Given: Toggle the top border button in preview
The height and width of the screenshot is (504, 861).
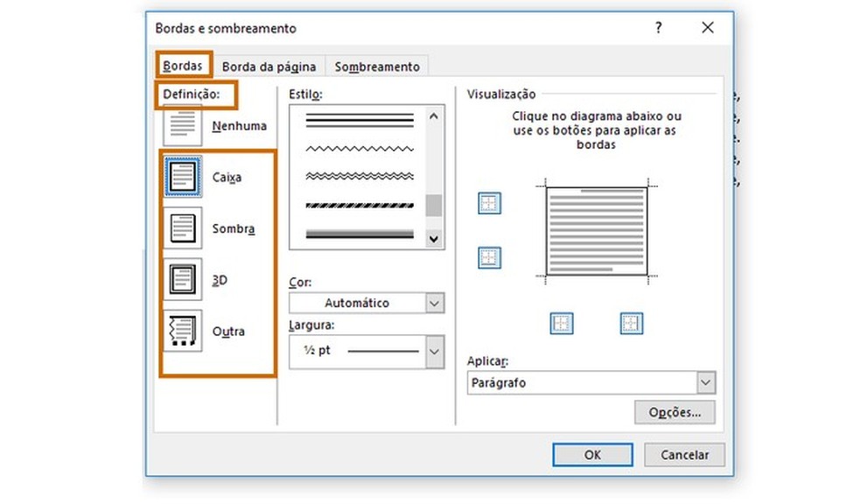Looking at the screenshot, I should (x=489, y=204).
